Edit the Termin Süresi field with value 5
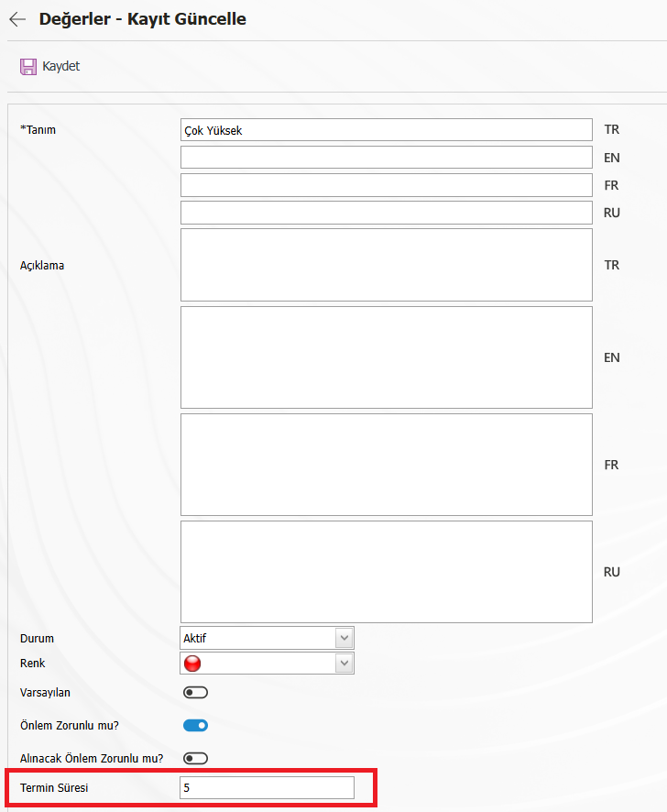 click(x=267, y=787)
